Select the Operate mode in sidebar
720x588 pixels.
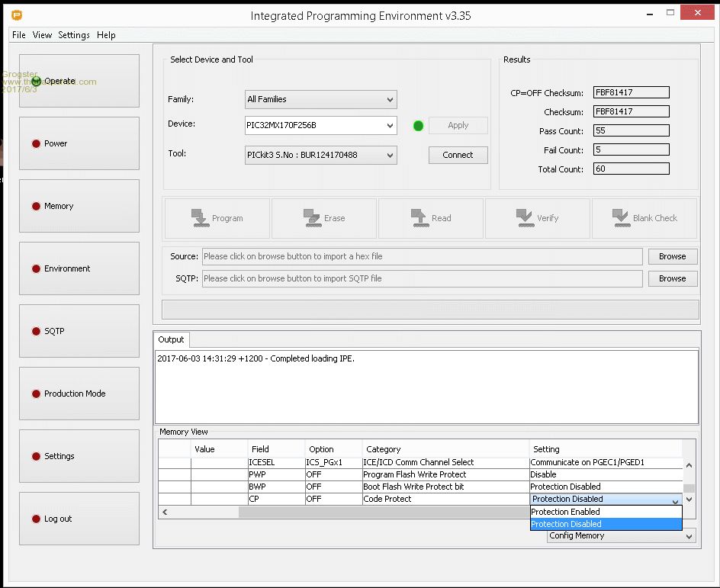coord(79,81)
